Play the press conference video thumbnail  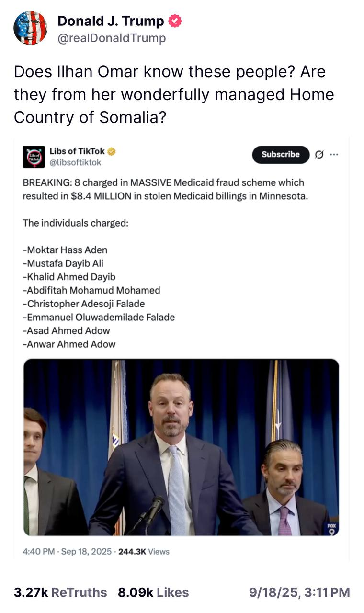[181, 447]
